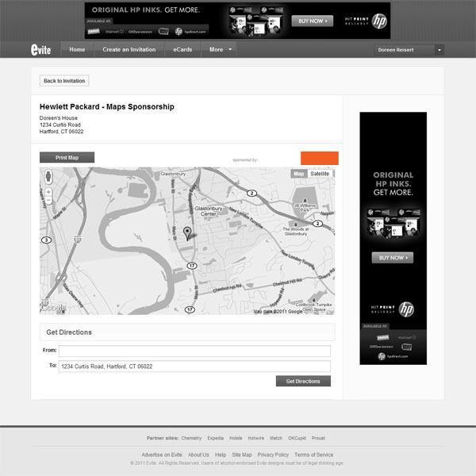
Task: Open Advertise on Evite link
Action: coord(162,455)
